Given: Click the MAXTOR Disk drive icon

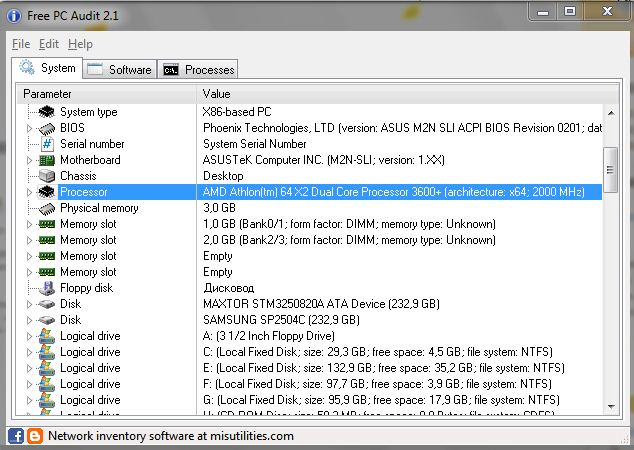Looking at the screenshot, I should [46, 304].
